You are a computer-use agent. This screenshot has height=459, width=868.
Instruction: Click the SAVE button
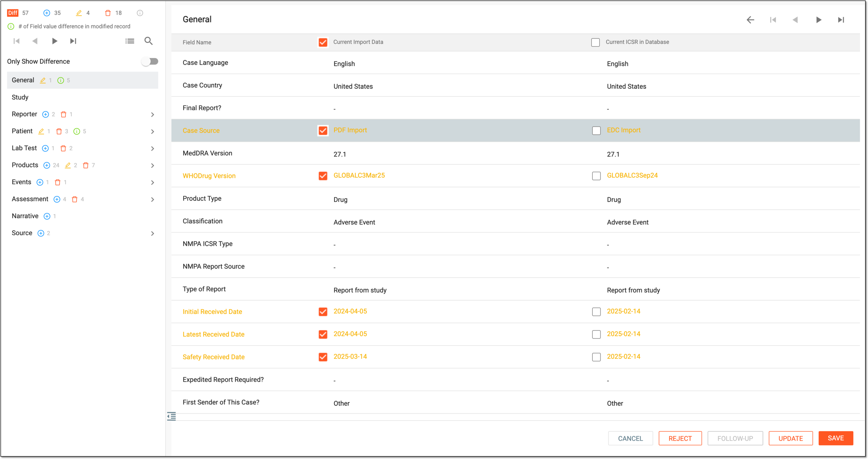click(835, 438)
